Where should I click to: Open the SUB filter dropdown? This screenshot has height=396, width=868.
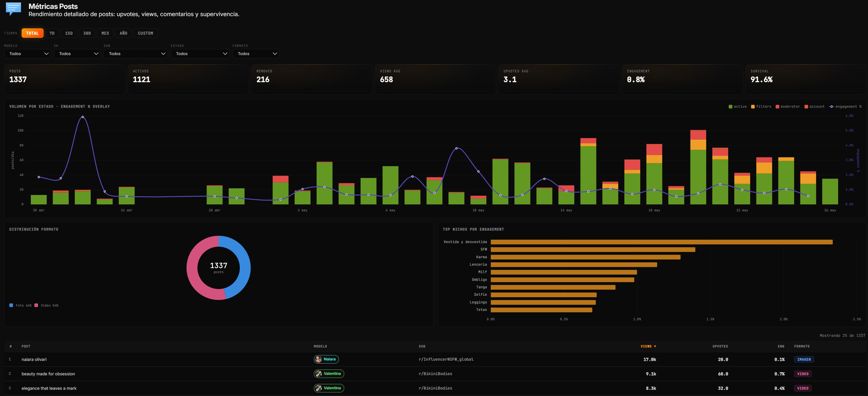coord(135,54)
